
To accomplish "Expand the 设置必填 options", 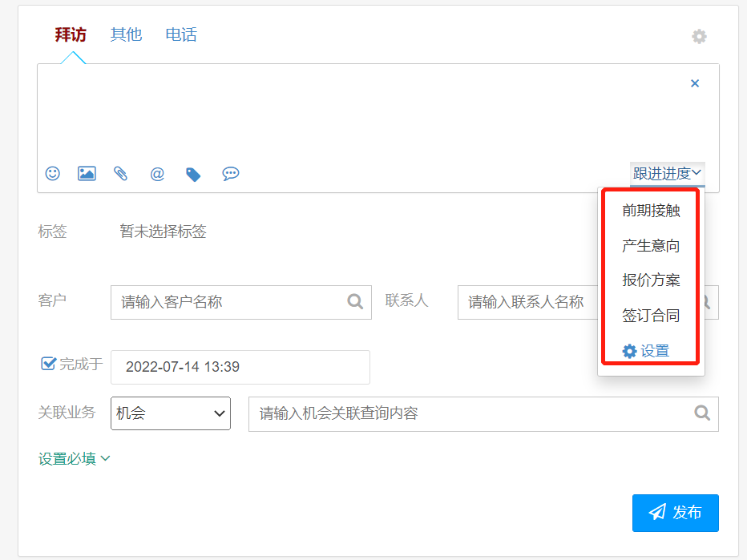I will [x=75, y=458].
